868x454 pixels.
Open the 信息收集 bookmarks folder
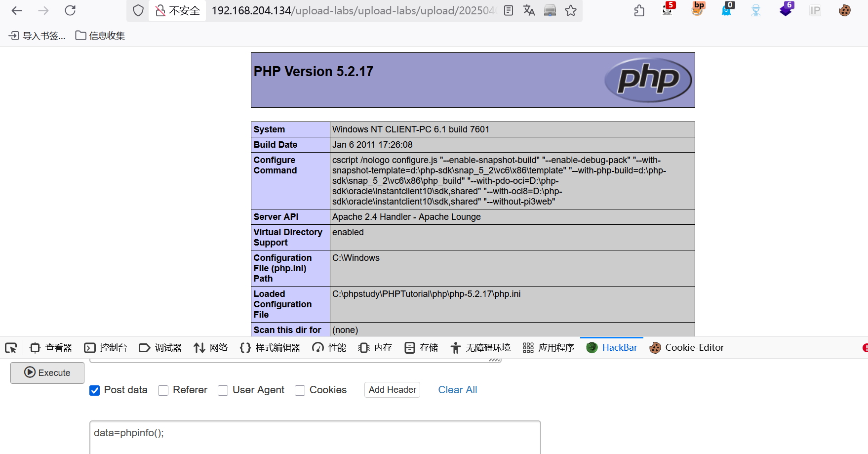tap(100, 36)
